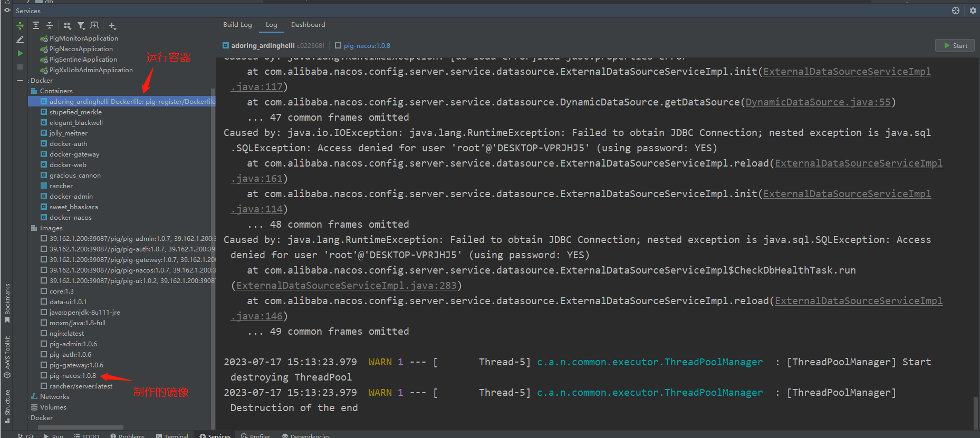Collapse all services in the tree
980x438 pixels.
click(x=50, y=25)
